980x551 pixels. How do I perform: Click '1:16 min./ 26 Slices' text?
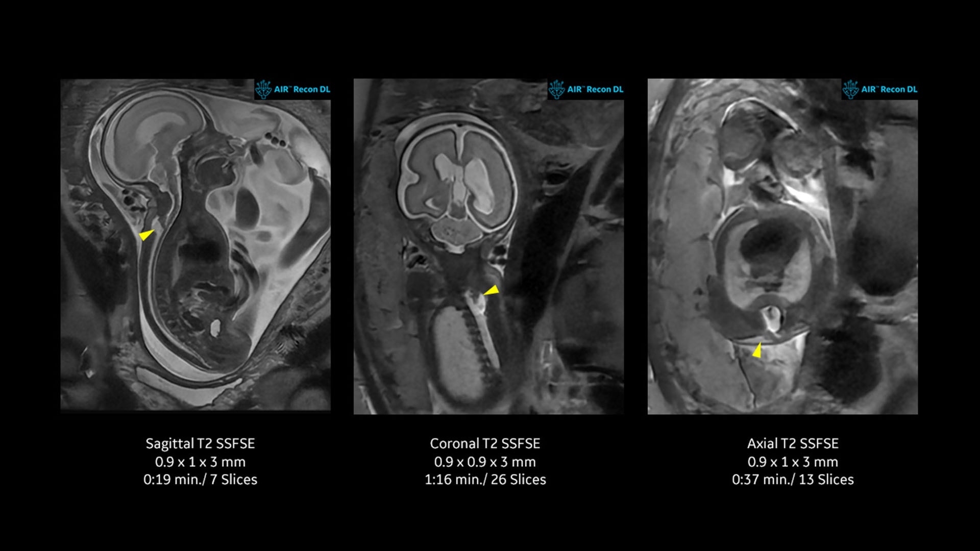pyautogui.click(x=485, y=480)
